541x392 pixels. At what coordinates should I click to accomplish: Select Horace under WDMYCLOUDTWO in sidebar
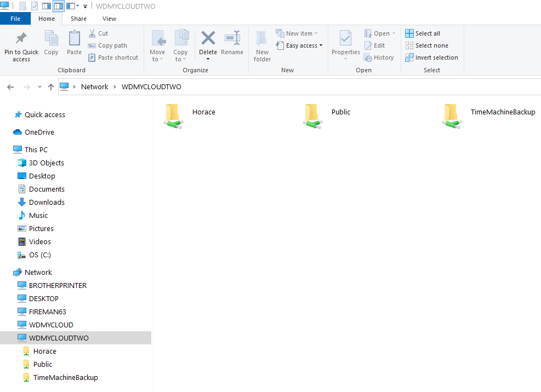pyautogui.click(x=44, y=351)
